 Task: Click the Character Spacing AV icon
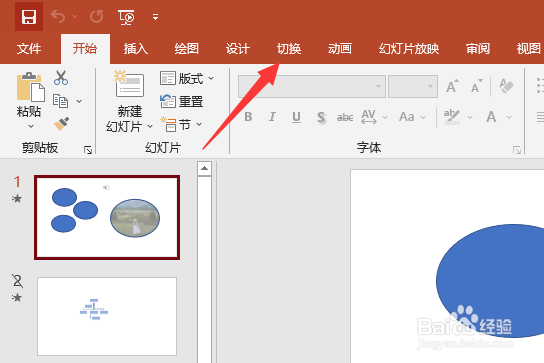tap(369, 117)
